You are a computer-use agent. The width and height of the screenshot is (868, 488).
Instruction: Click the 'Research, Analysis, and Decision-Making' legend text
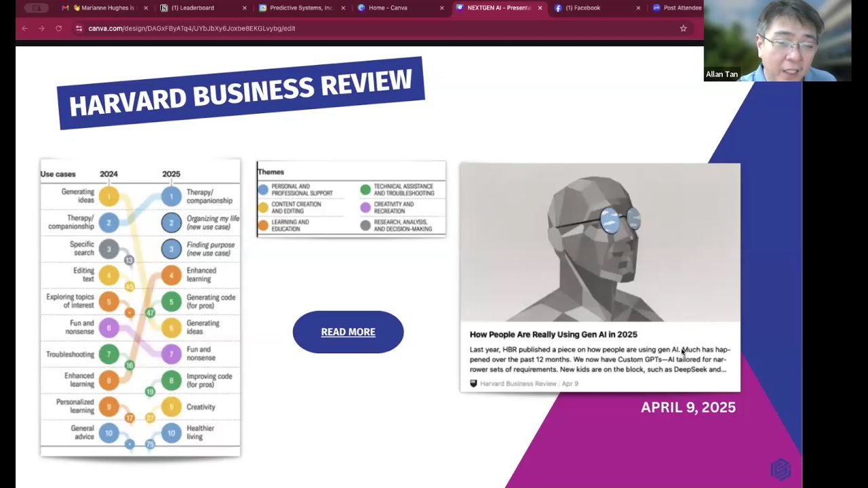[x=403, y=226]
